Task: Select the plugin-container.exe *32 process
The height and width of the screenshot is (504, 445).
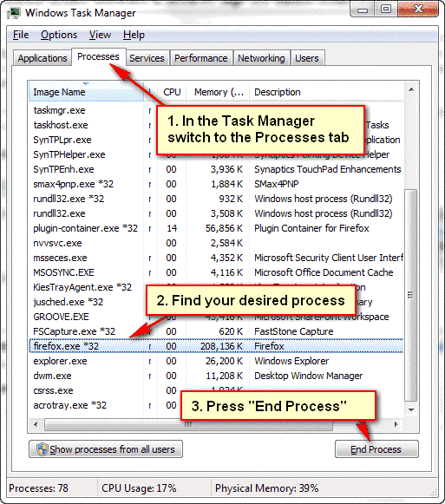Action: click(x=216, y=228)
